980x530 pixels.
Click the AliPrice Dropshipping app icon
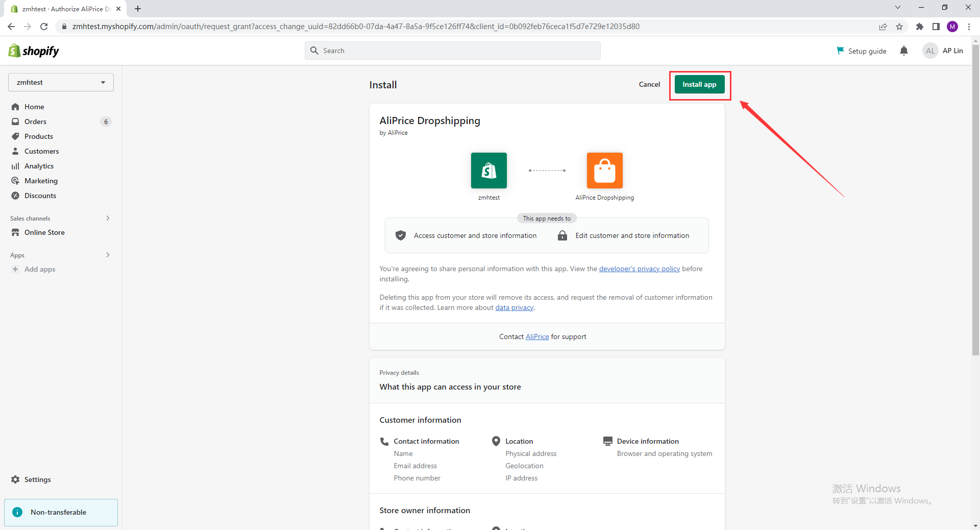point(605,171)
